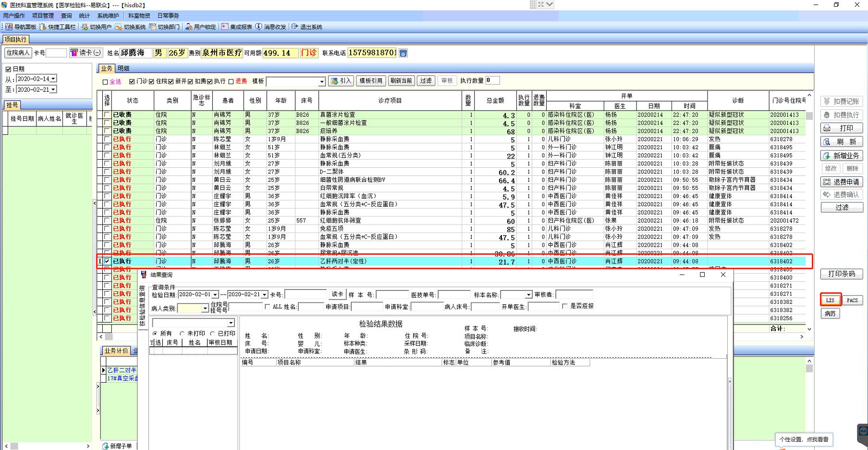Check the 全选 select-all checkbox
Viewport: 868px width, 450px height.
105,82
